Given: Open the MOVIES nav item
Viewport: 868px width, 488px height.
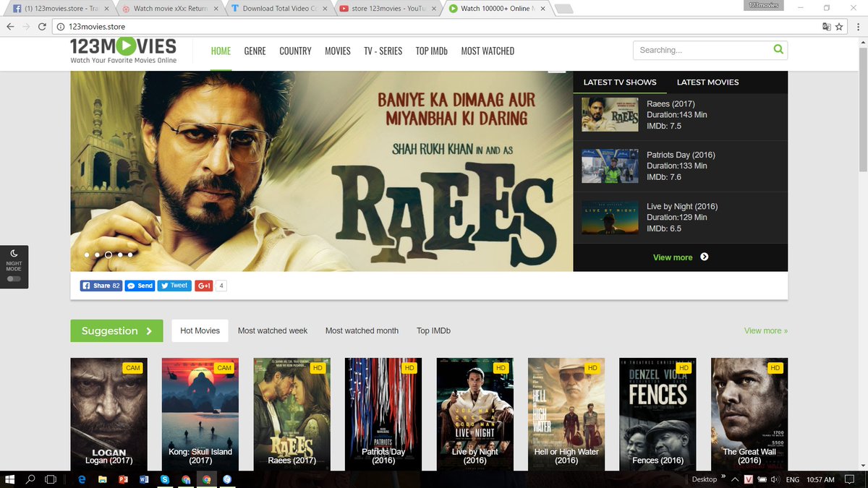Looking at the screenshot, I should tap(337, 51).
